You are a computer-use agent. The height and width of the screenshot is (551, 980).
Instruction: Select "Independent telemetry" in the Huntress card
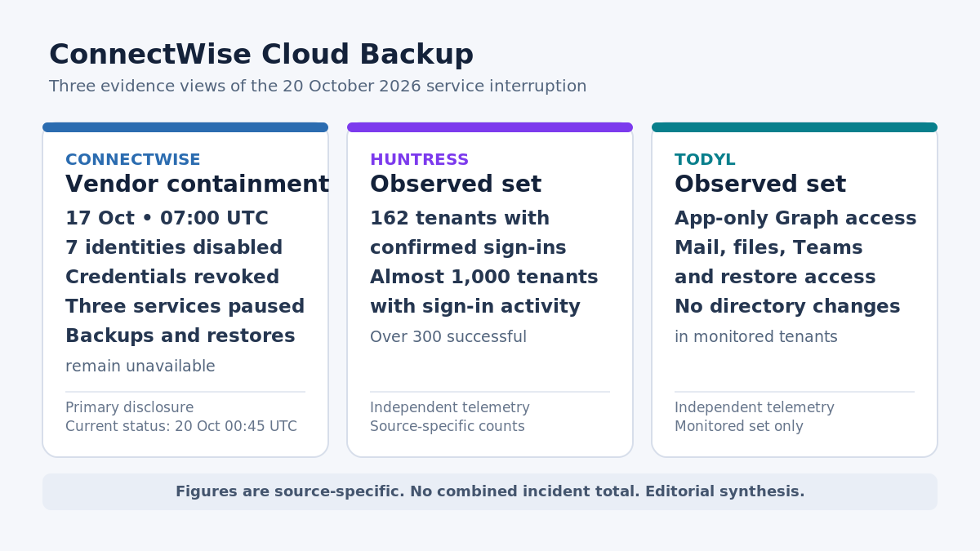(x=450, y=407)
